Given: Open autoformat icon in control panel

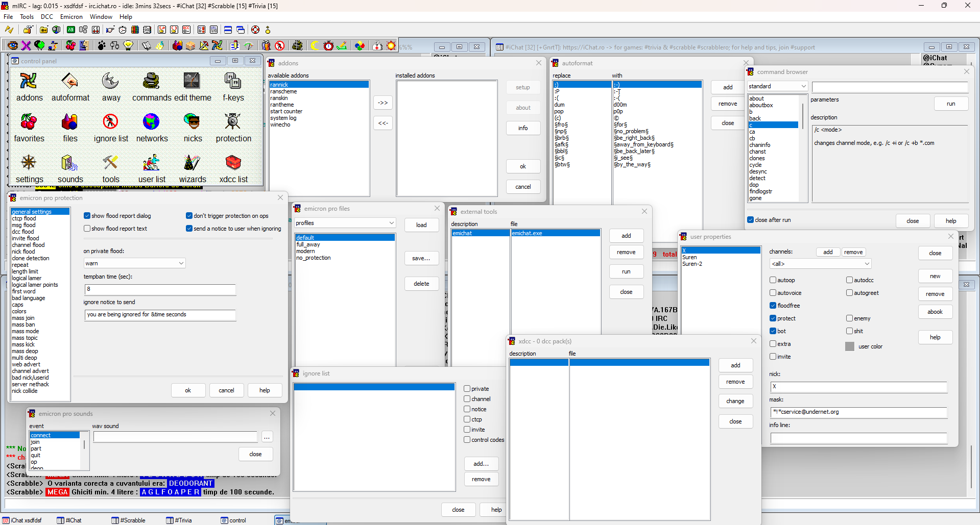Looking at the screenshot, I should point(70,87).
